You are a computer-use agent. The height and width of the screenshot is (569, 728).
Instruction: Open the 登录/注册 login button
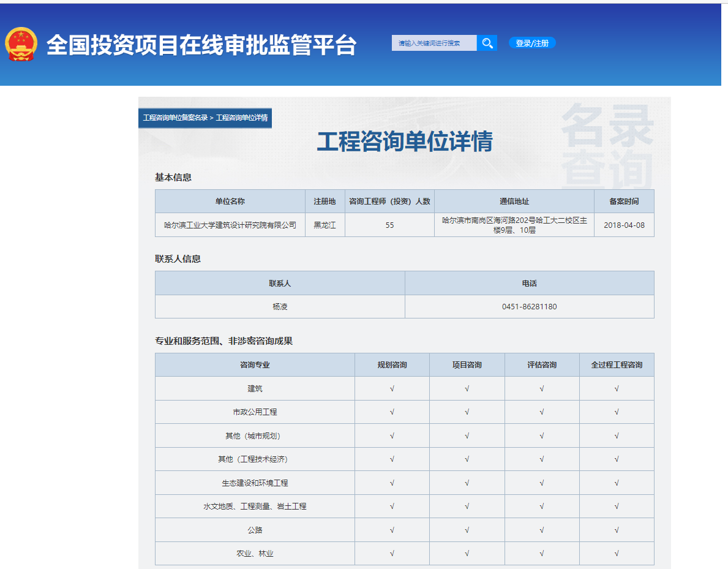(x=532, y=43)
